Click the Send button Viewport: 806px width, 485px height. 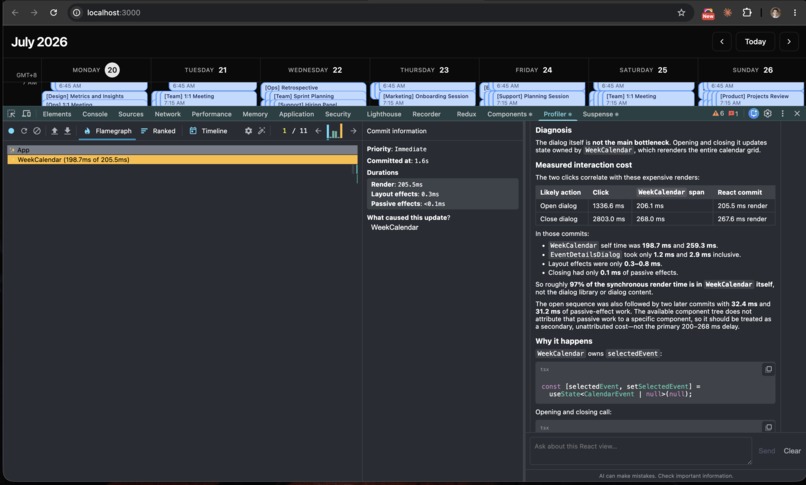766,451
